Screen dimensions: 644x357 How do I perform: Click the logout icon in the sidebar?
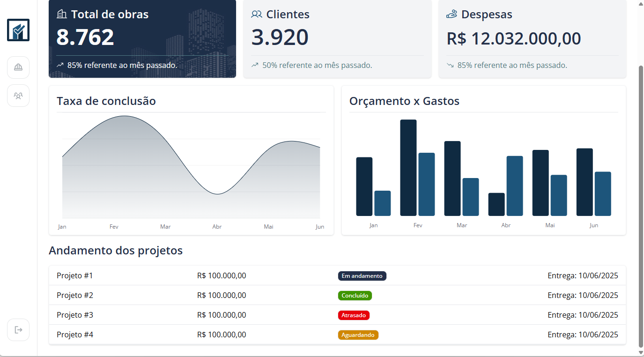click(18, 330)
